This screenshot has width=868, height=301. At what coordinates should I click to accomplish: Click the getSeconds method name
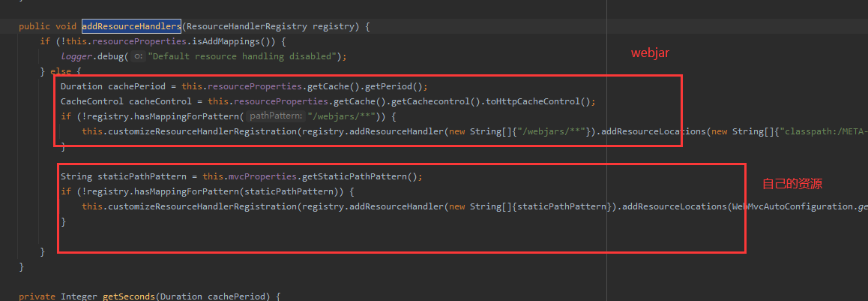point(129,296)
